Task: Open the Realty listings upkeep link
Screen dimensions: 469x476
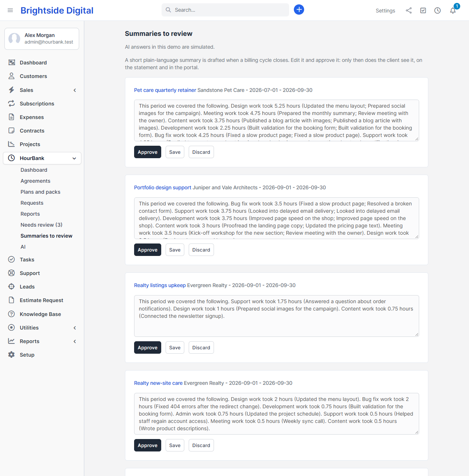Action: [160, 285]
